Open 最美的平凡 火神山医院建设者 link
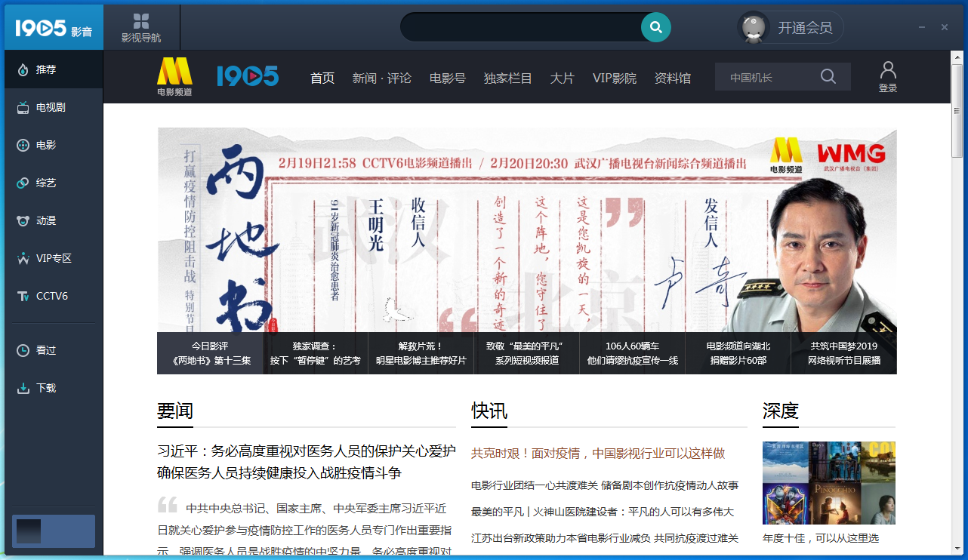This screenshot has height=560, width=968. tap(603, 512)
